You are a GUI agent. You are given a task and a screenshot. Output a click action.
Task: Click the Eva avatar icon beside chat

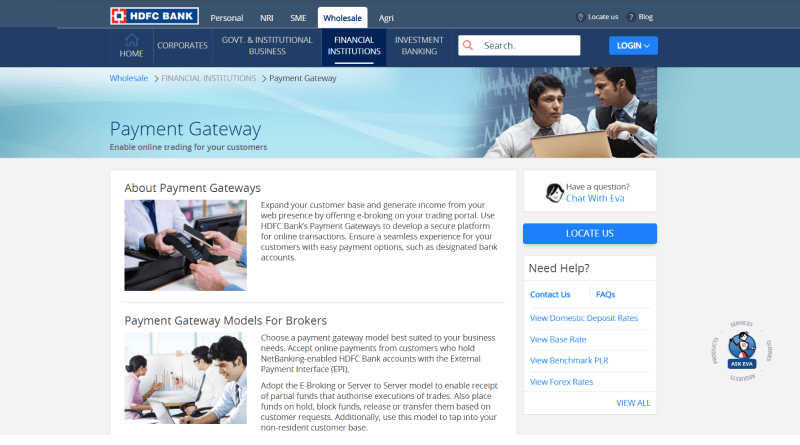click(554, 193)
